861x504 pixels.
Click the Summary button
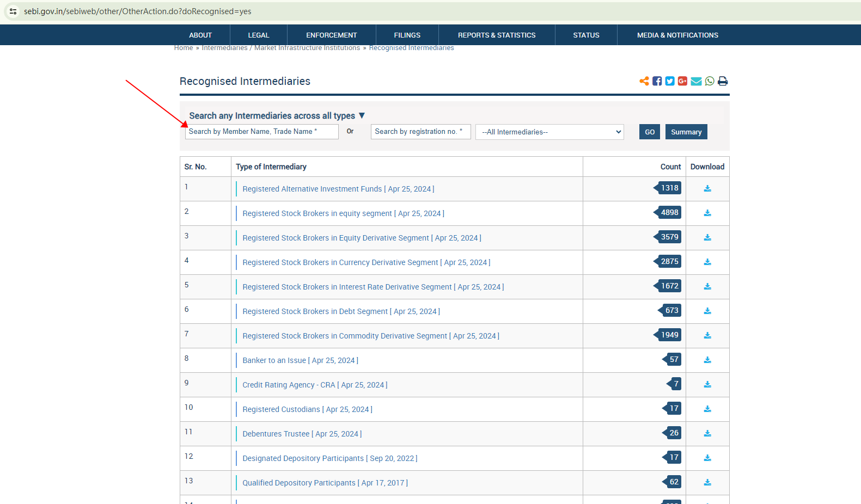coord(686,132)
